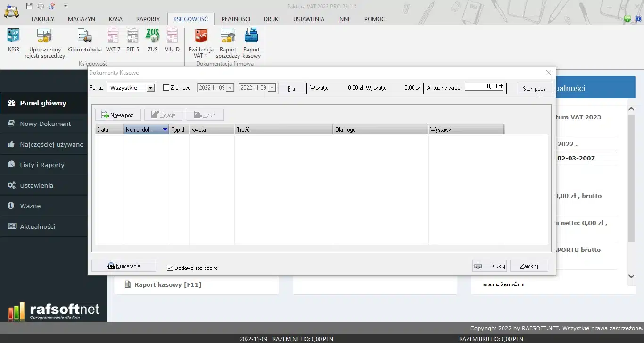Uncheck Dodawaj rozliczone checkbox

coord(170,268)
